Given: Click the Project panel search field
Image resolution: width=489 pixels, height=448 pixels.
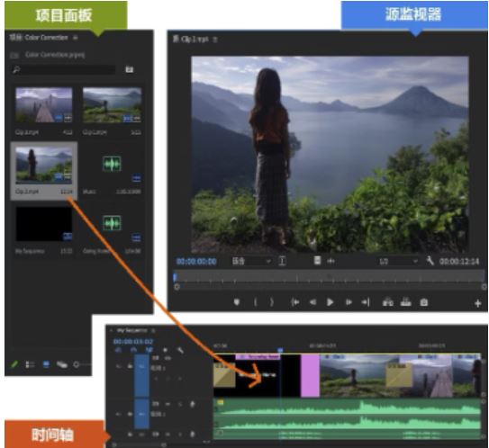Looking at the screenshot, I should pyautogui.click(x=64, y=69).
